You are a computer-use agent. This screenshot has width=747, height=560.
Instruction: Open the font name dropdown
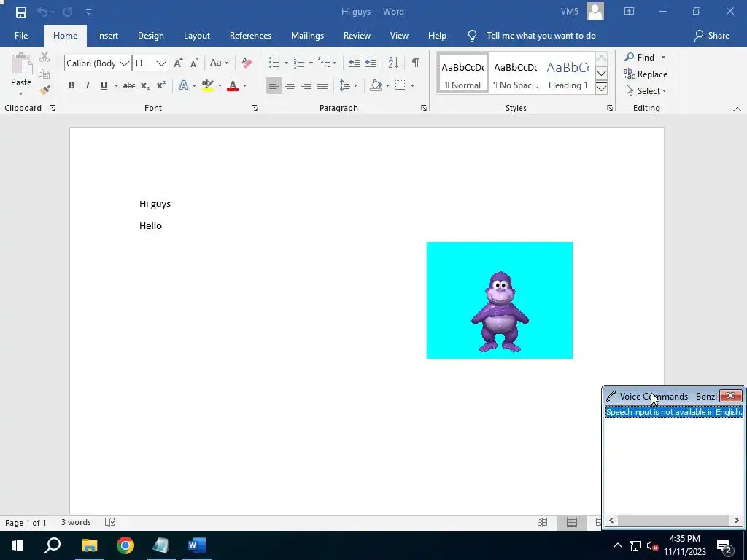pyautogui.click(x=124, y=63)
